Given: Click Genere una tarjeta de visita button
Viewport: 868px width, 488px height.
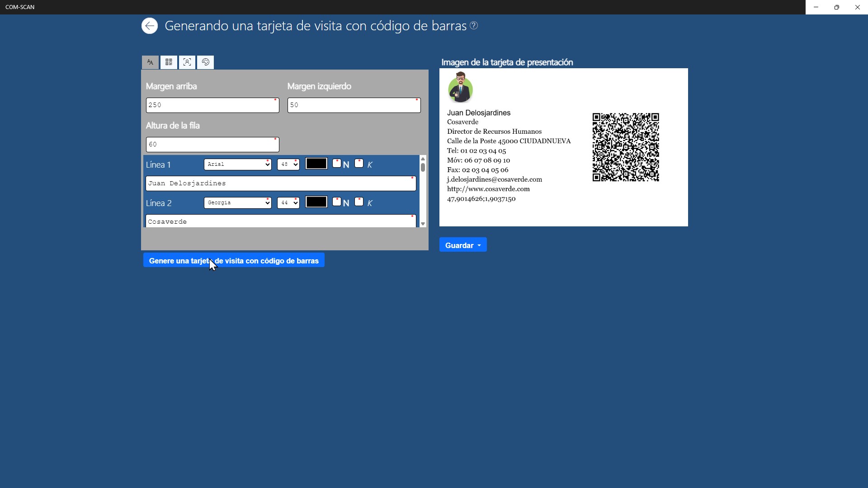Looking at the screenshot, I should point(234,260).
